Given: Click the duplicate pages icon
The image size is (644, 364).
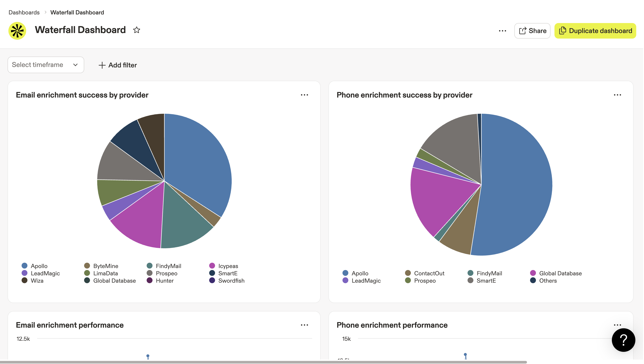Looking at the screenshot, I should click(563, 31).
